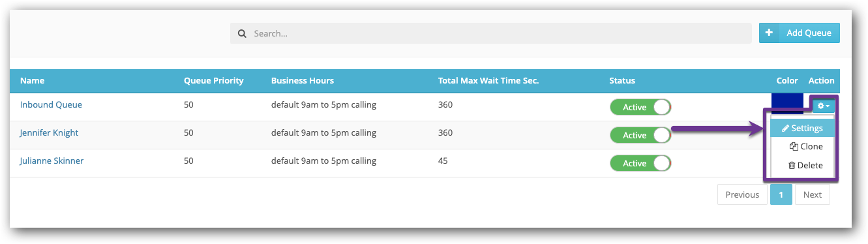Open the Jennifer Knight queue link

point(49,133)
